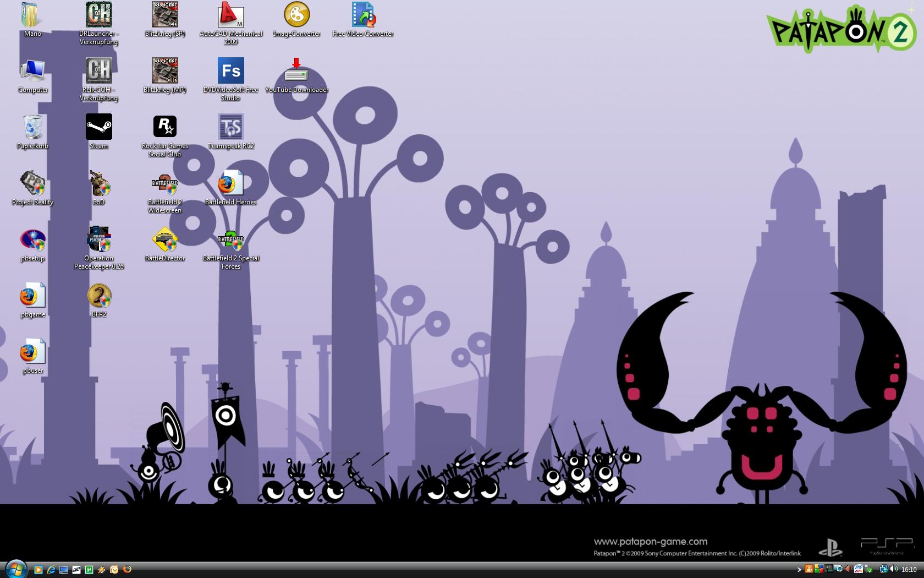924x578 pixels.
Task: Open the volume speaker tray icon
Action: 893,569
